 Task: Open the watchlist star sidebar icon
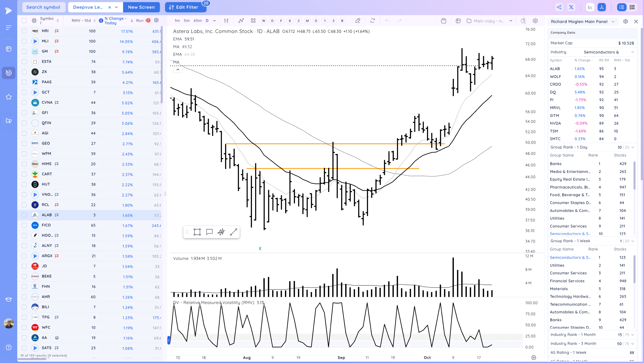click(x=9, y=97)
